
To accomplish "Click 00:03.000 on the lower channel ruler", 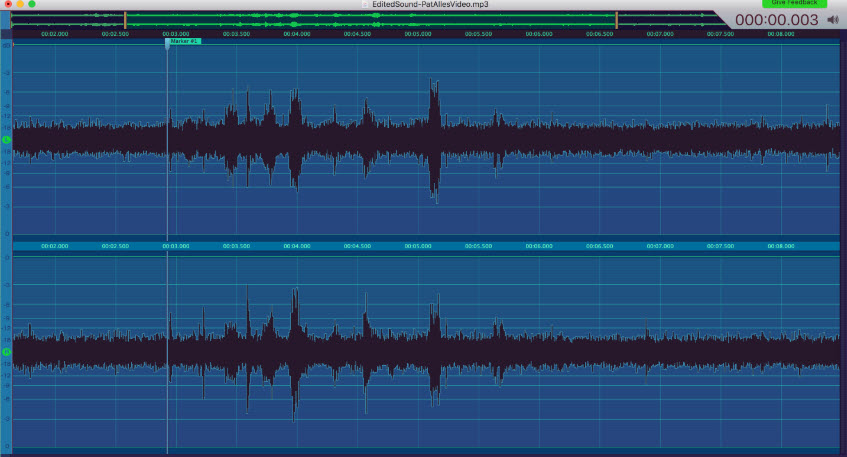I will (176, 246).
